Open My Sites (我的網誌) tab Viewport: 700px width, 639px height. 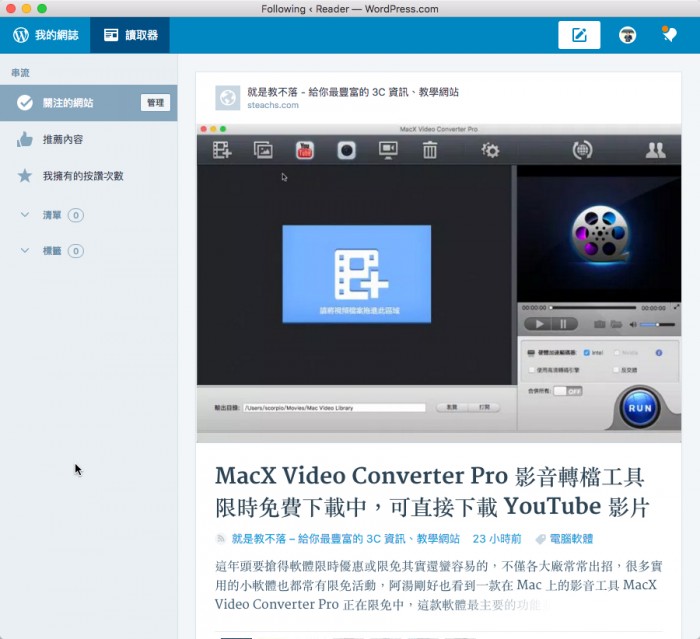[45, 35]
